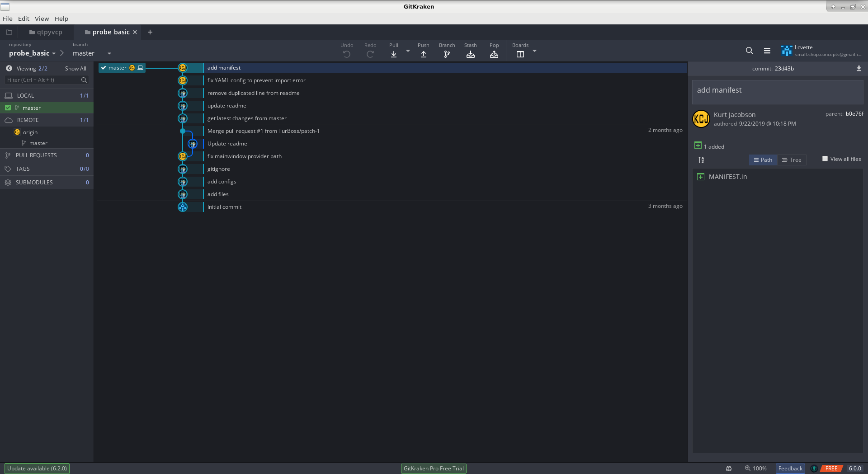Viewport: 868px width, 474px height.
Task: Open the Feedback button
Action: [x=790, y=469]
